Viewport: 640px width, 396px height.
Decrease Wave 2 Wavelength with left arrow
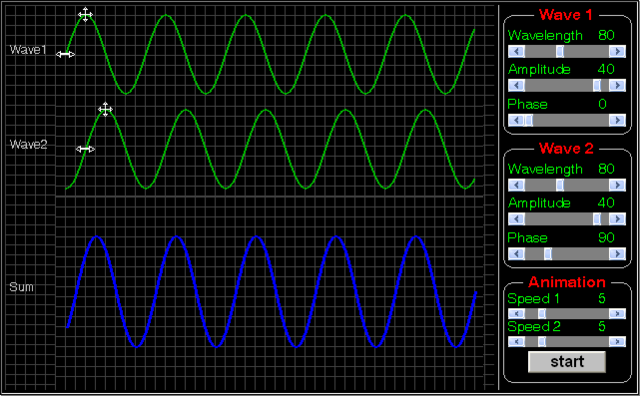[516, 185]
